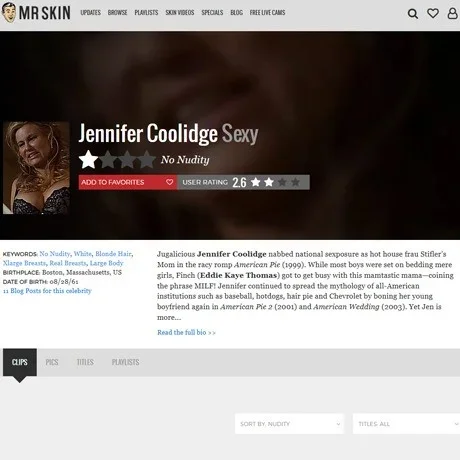Rate with second user rating star
The height and width of the screenshot is (460, 460).
pyautogui.click(x=269, y=182)
